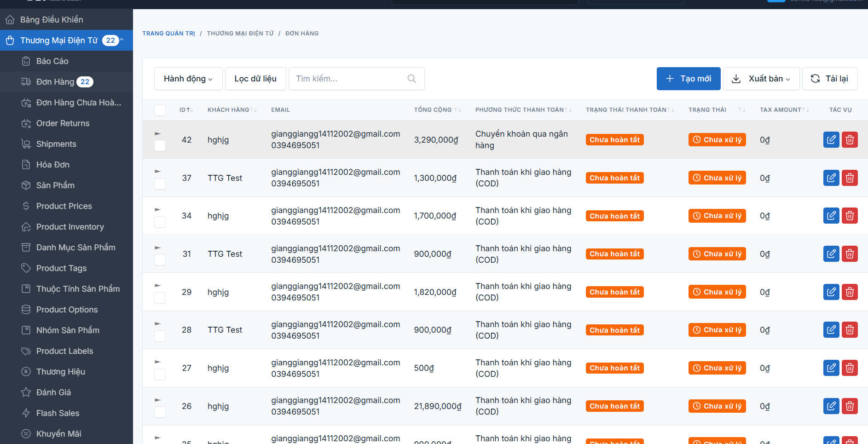Click Chưa xử lý status of order 42
868x444 pixels.
[x=717, y=139]
